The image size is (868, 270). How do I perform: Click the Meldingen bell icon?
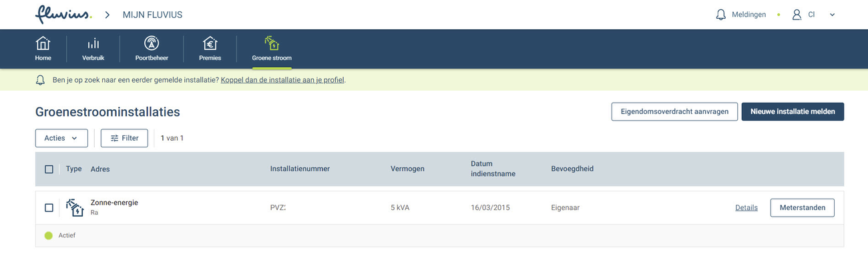[x=720, y=15]
